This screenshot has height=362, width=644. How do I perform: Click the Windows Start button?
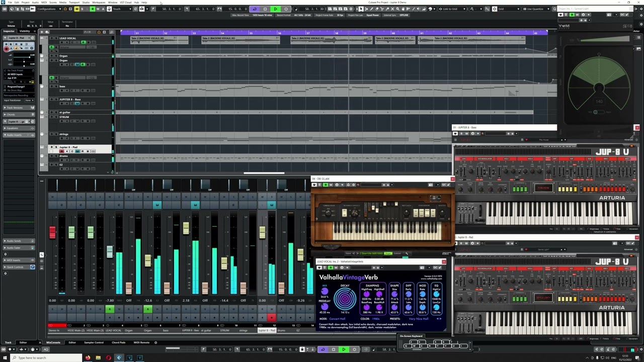[5, 358]
